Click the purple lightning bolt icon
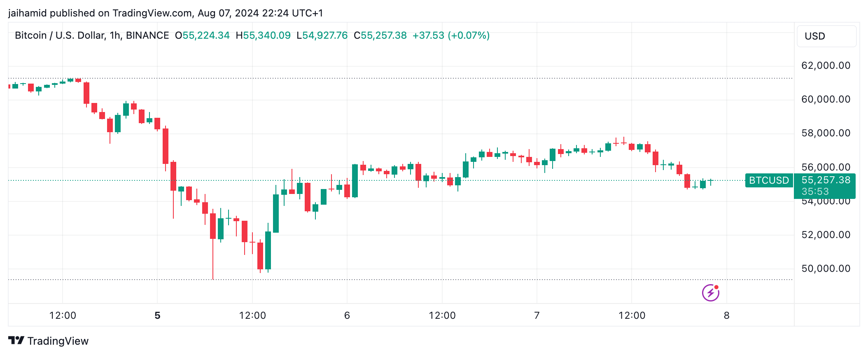Viewport: 868px width, 355px height. tap(710, 293)
